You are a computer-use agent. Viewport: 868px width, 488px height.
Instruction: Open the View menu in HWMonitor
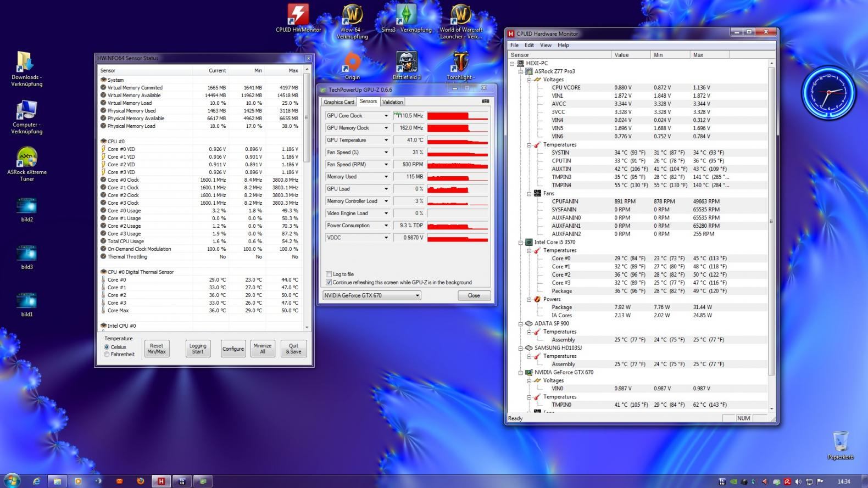546,45
